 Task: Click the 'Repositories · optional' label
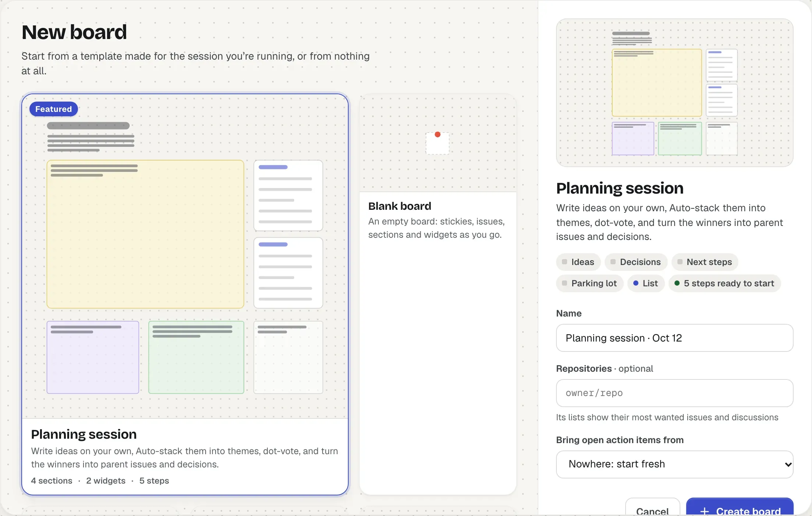click(x=605, y=369)
